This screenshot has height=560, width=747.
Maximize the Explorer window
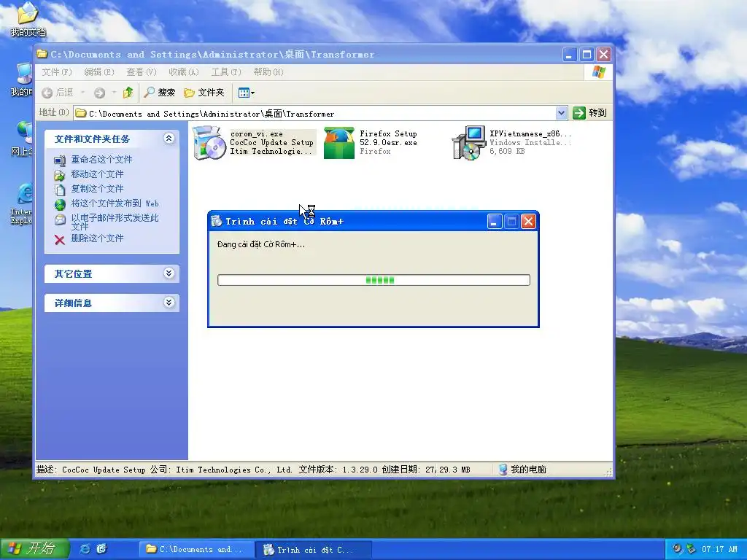coord(587,54)
